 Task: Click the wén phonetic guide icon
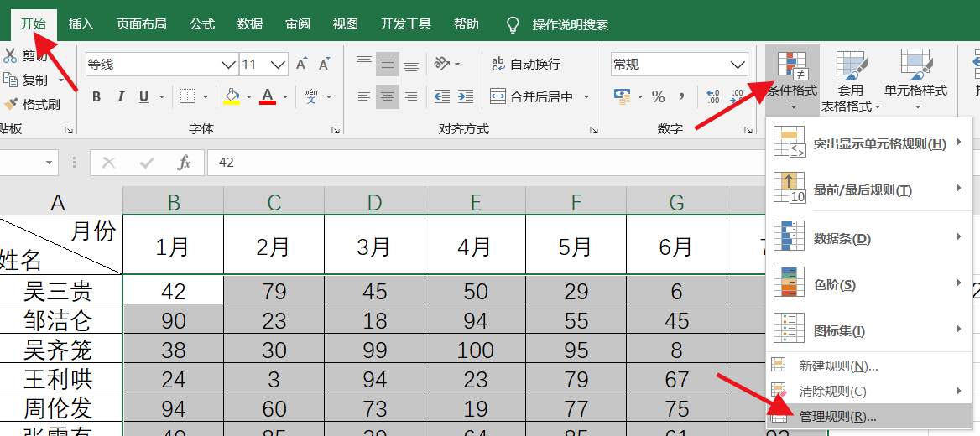(311, 96)
